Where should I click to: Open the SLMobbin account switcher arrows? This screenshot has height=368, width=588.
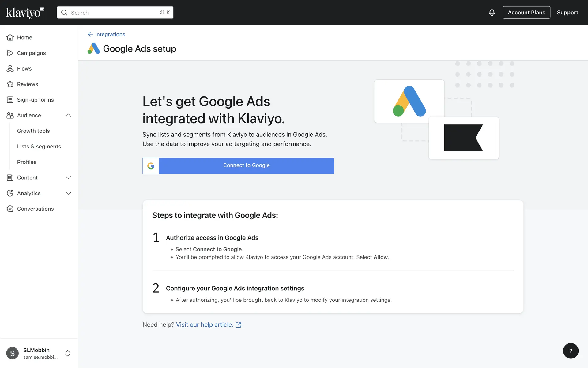[x=68, y=353]
